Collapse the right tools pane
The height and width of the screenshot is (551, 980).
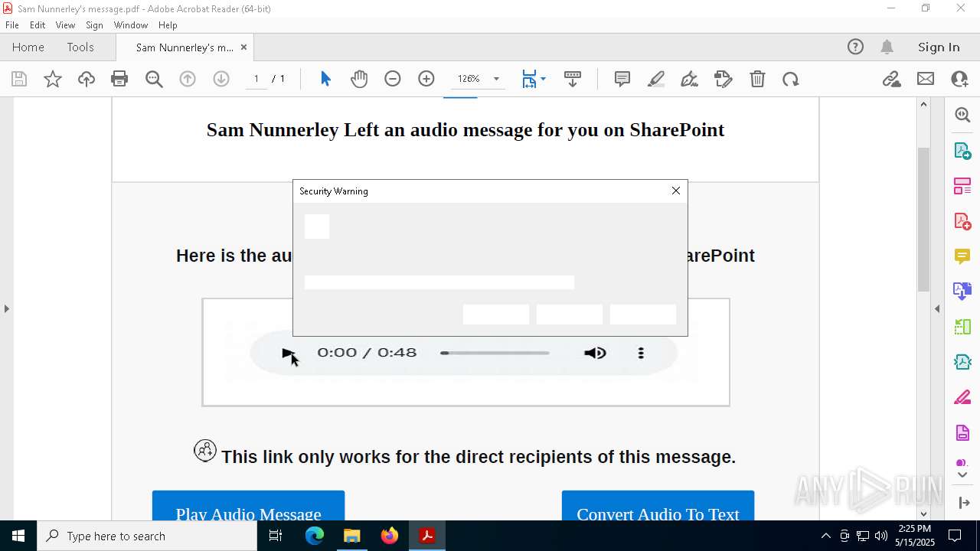[937, 309]
